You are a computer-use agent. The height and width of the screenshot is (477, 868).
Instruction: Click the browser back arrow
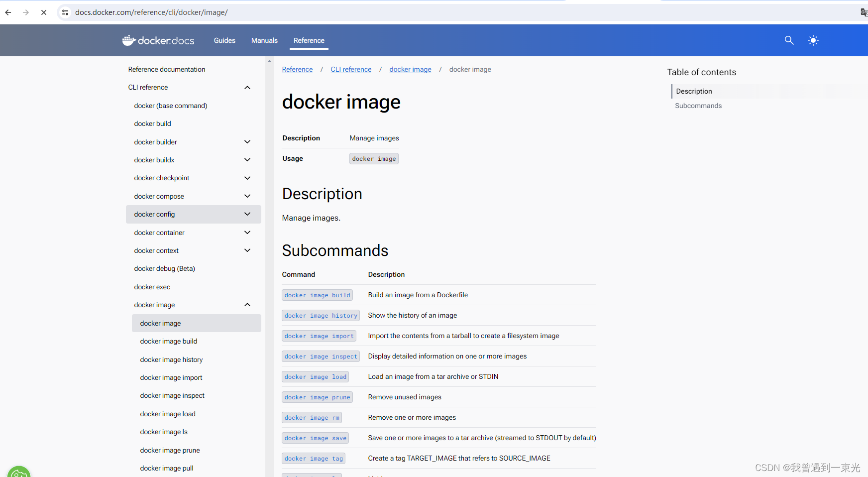pyautogui.click(x=8, y=12)
